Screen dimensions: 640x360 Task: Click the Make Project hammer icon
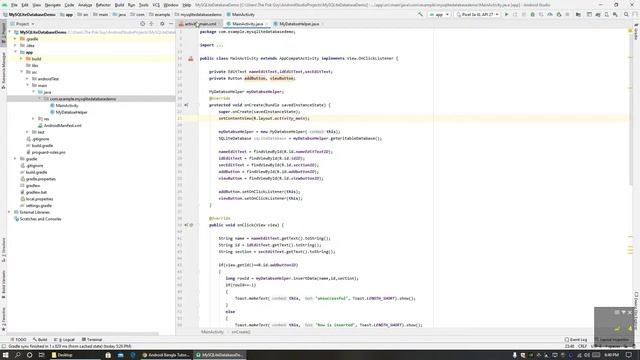(x=420, y=14)
